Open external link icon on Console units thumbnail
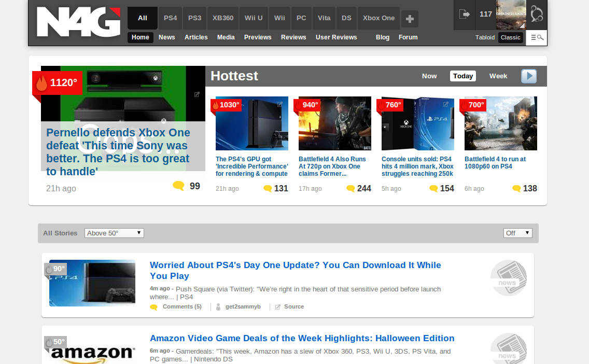Viewport: 589px width, 364px height. point(445,104)
